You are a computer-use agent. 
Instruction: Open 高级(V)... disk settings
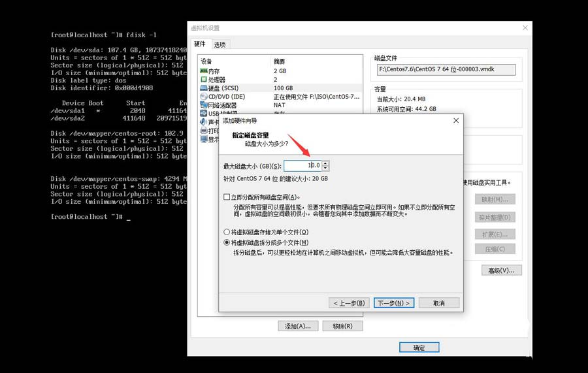click(x=501, y=270)
